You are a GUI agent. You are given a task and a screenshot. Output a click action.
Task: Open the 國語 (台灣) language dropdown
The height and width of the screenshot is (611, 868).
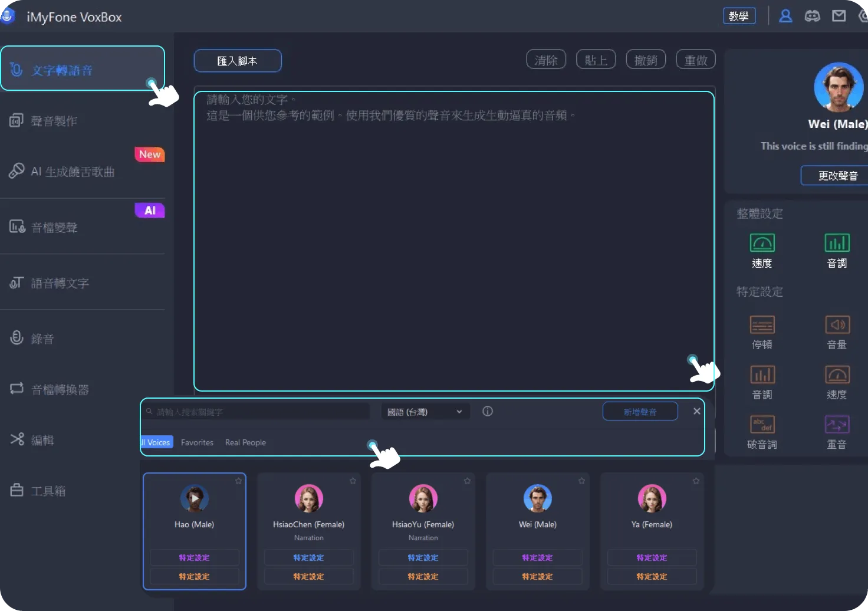425,412
